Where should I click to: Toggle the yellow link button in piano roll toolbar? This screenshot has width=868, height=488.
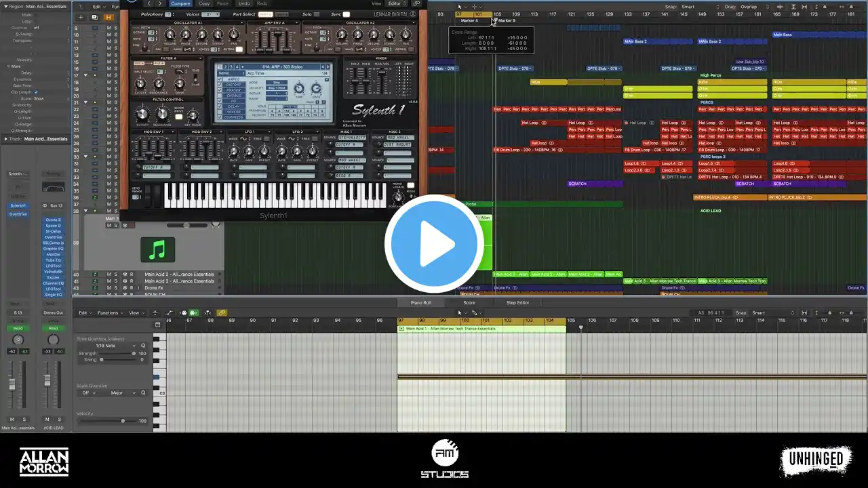click(x=221, y=313)
